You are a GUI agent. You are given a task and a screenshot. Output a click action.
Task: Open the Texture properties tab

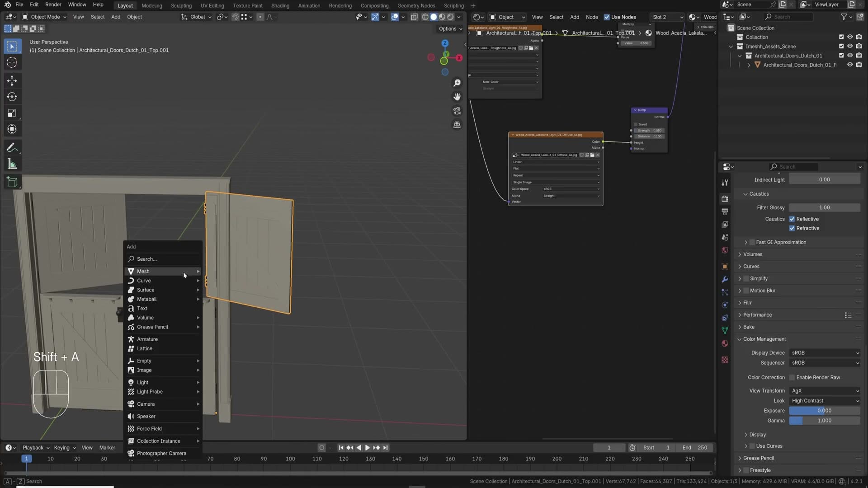725,360
